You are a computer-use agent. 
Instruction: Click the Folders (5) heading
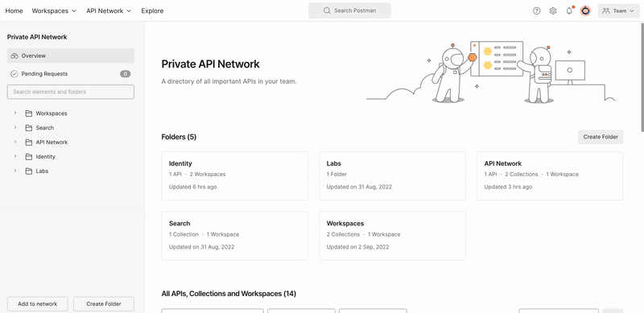(179, 137)
